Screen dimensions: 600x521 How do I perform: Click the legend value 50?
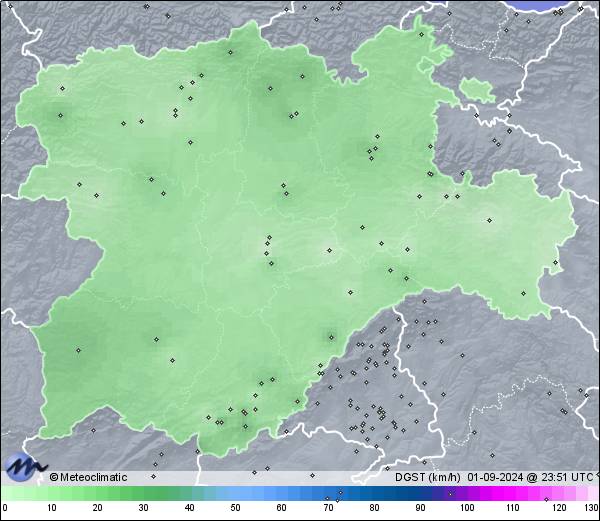235,508
